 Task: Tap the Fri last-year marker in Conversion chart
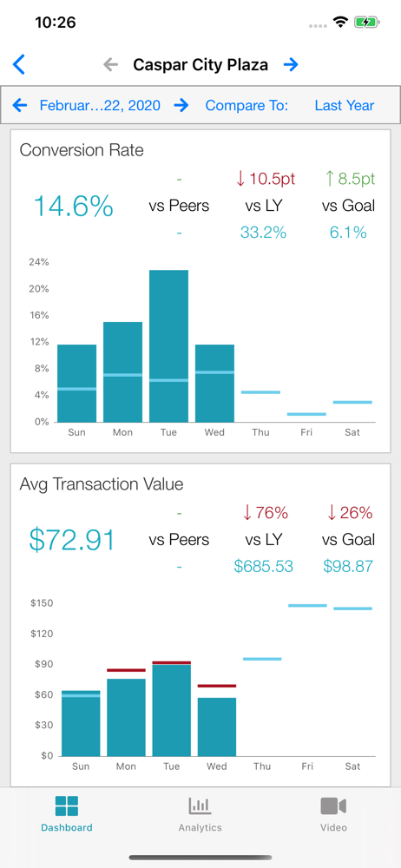click(306, 414)
